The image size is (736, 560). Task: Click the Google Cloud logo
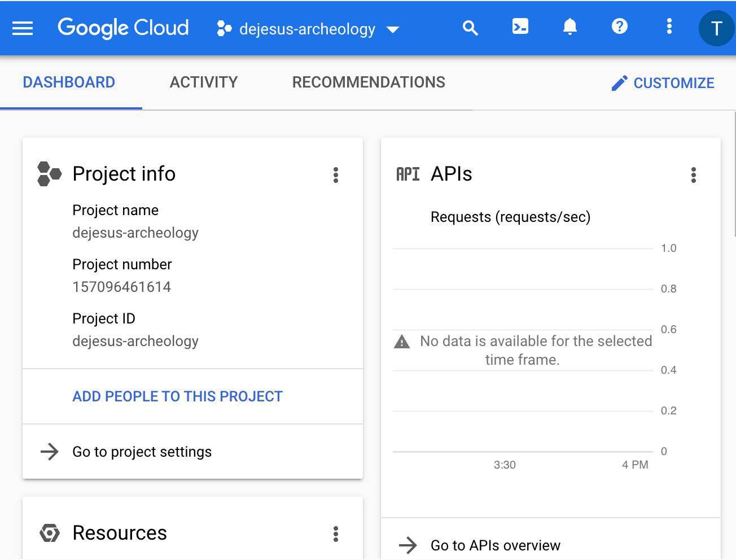pos(123,28)
